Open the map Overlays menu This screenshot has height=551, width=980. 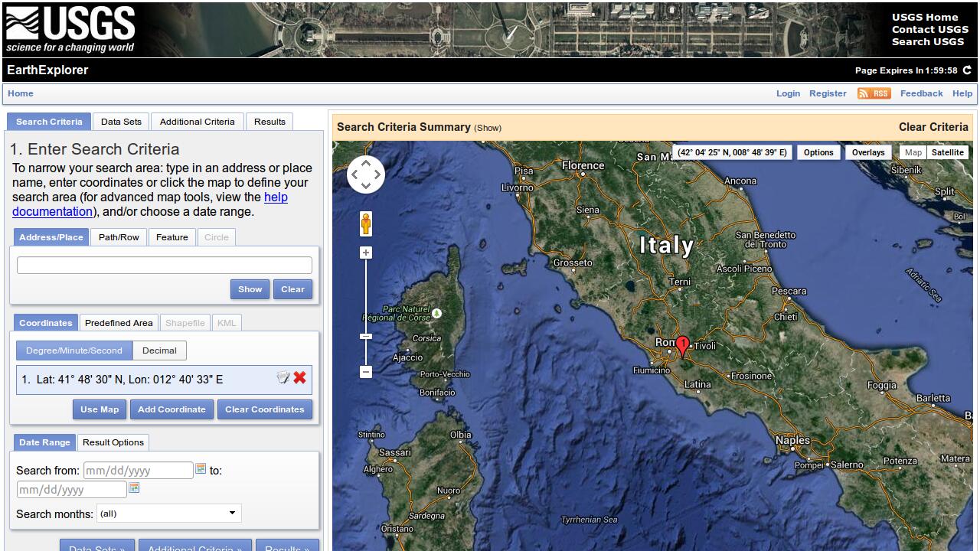pyautogui.click(x=868, y=152)
